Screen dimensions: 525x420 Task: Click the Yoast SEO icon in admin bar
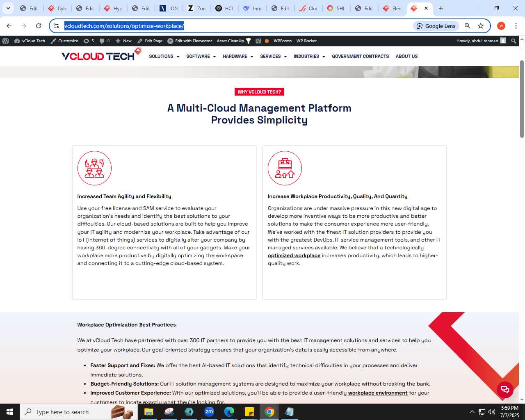pyautogui.click(x=258, y=41)
